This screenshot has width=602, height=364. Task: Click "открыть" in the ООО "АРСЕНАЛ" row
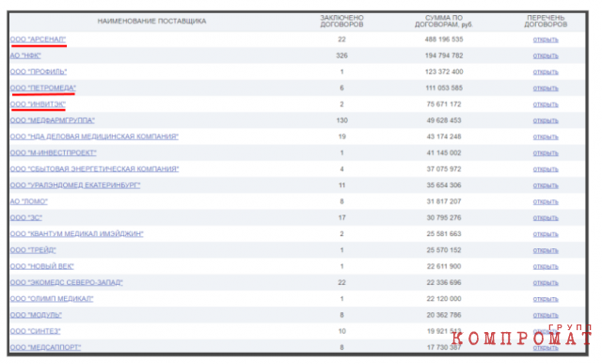click(x=546, y=40)
